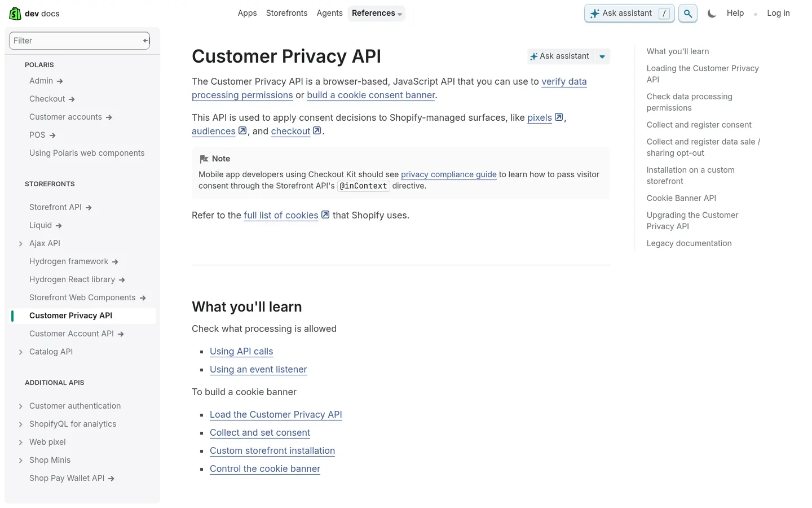
Task: Open the Apps section in top navigation
Action: (247, 13)
